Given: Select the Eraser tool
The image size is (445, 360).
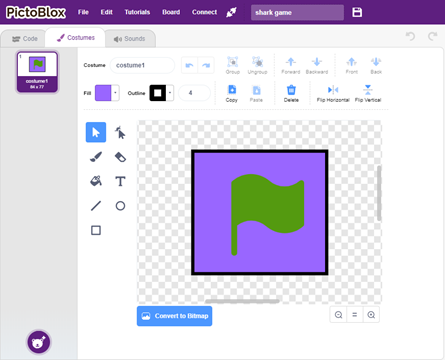Looking at the screenshot, I should pos(120,157).
